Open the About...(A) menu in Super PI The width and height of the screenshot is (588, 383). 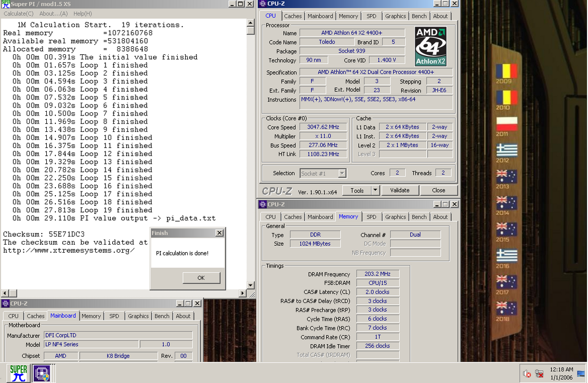click(x=53, y=13)
